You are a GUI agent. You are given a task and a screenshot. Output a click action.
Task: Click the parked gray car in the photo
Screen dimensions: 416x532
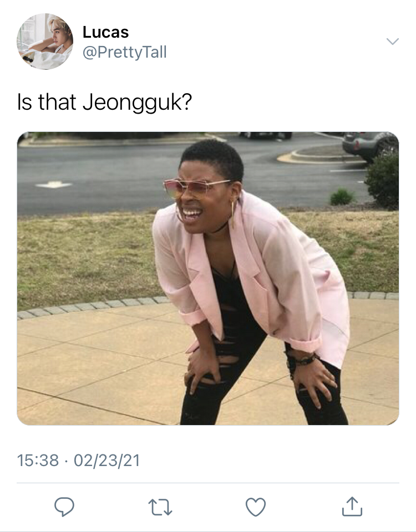coord(370,146)
